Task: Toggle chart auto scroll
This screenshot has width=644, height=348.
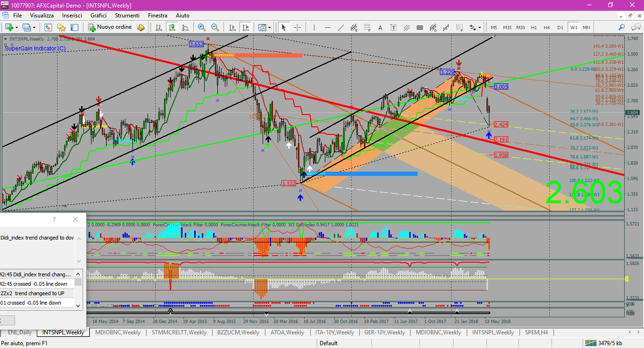Action: coord(232,27)
